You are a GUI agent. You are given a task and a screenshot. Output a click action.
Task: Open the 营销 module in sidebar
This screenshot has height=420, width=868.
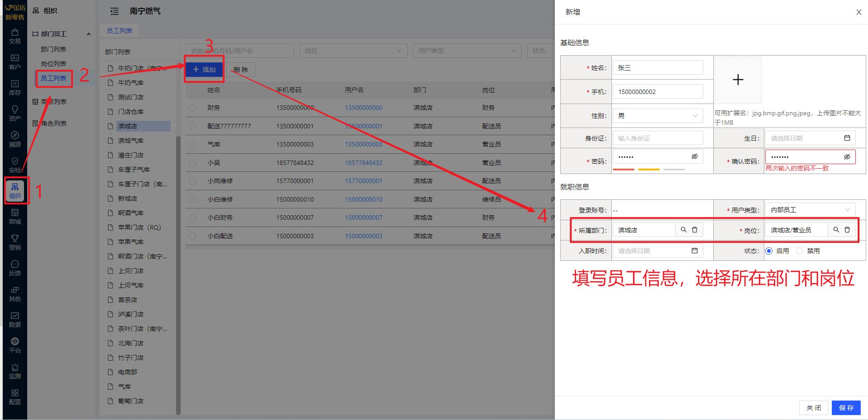(15, 242)
